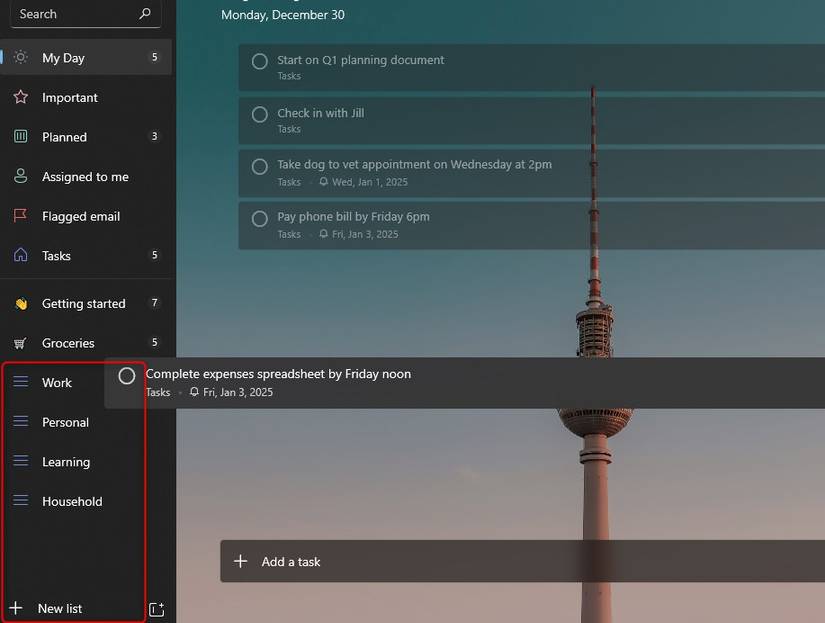The width and height of the screenshot is (825, 623).
Task: Switch to the Household list
Action: (71, 501)
